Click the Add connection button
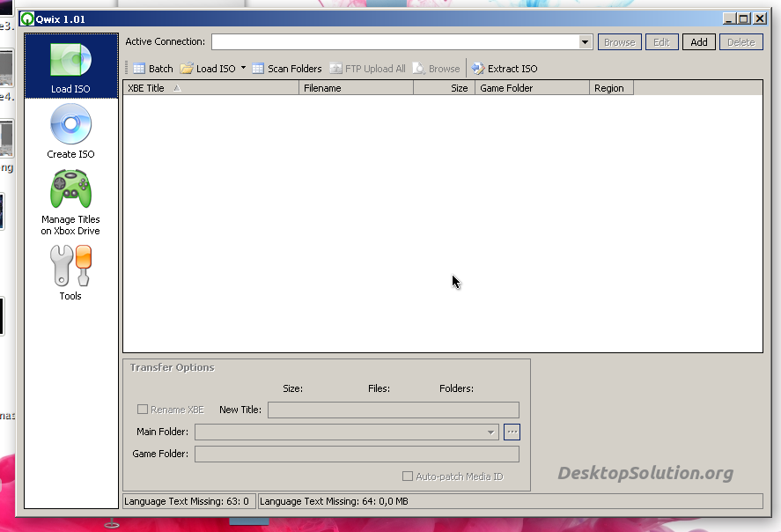Image resolution: width=781 pixels, height=532 pixels. [x=698, y=42]
